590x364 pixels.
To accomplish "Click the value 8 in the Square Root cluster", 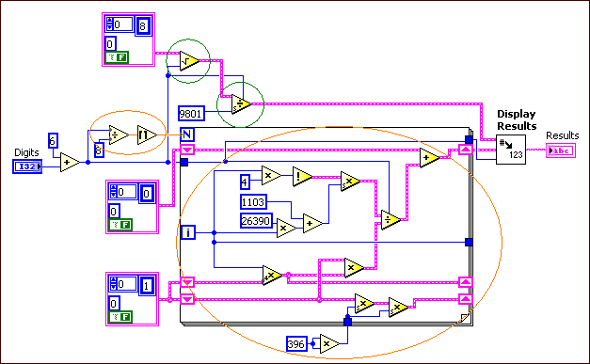I will point(143,26).
